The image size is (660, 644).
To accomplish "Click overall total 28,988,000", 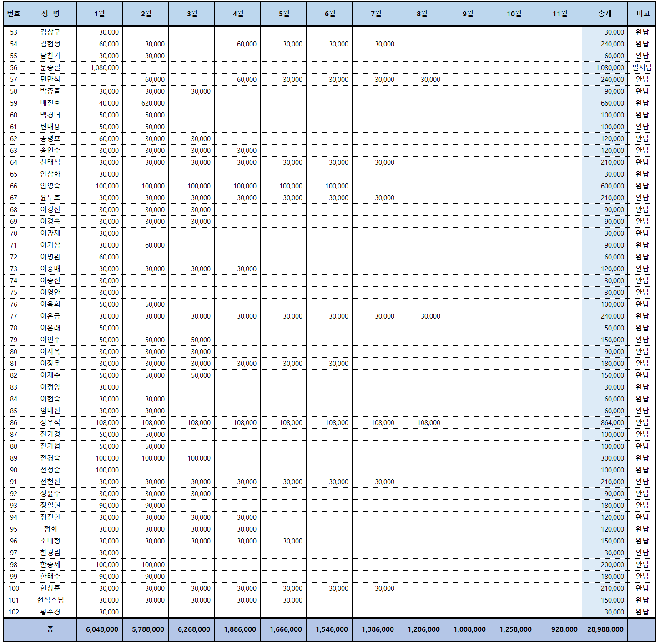I will [x=605, y=629].
